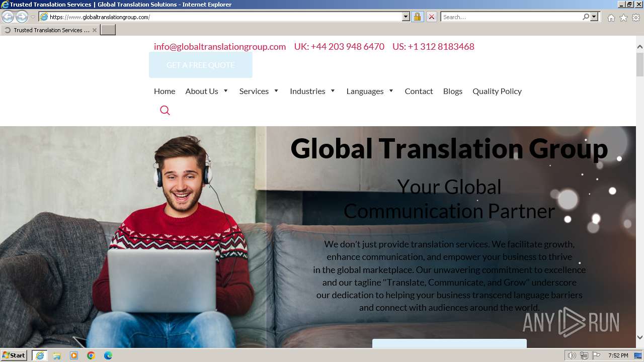This screenshot has height=362, width=644.
Task: Launch Google Chrome from the taskbar
Action: click(91, 355)
